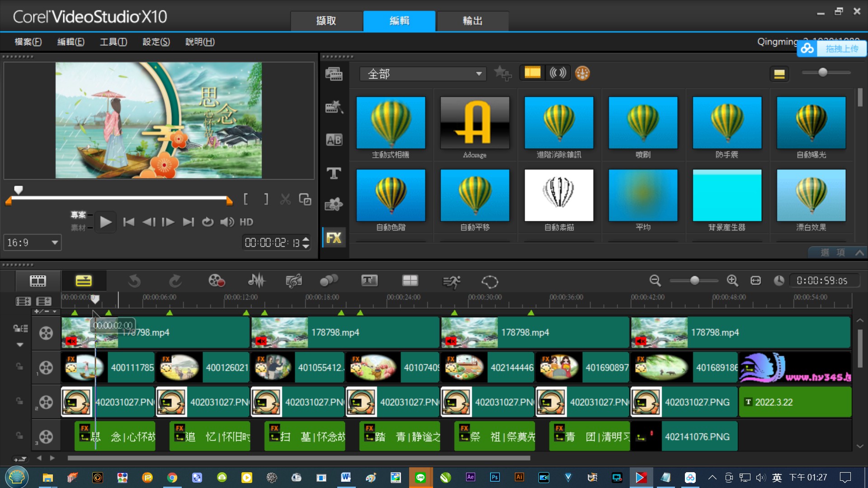Open the 全部 filter category dropdown
Screen dimensions: 868x488
pos(423,74)
